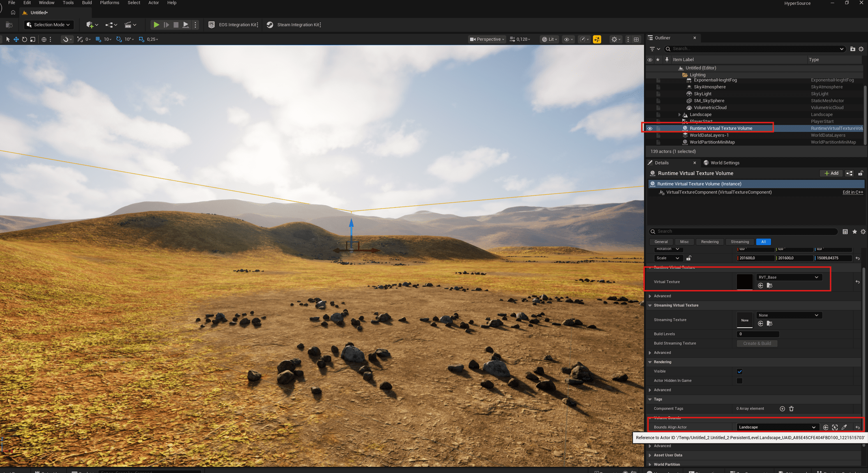
Task: Open the Cinematics clapperboard menu
Action: pos(130,25)
